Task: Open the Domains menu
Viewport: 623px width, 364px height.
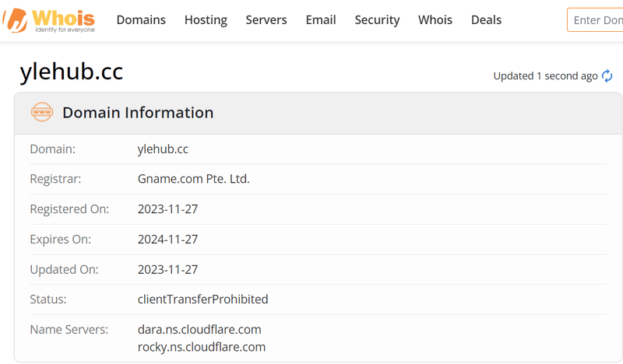Action: [x=141, y=20]
